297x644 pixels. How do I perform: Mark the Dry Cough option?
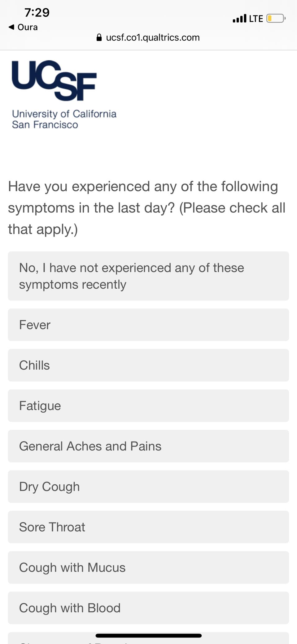[148, 486]
